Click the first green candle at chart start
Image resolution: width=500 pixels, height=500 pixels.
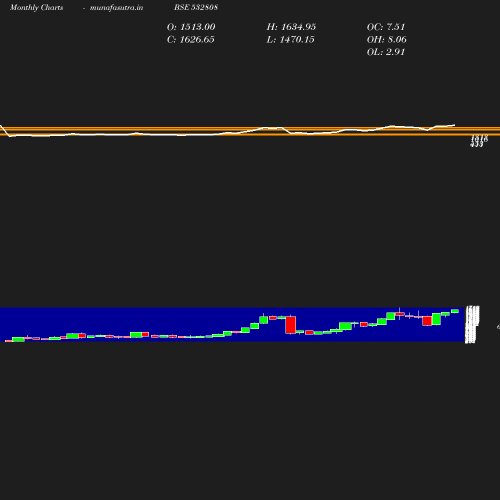pyautogui.click(x=18, y=339)
